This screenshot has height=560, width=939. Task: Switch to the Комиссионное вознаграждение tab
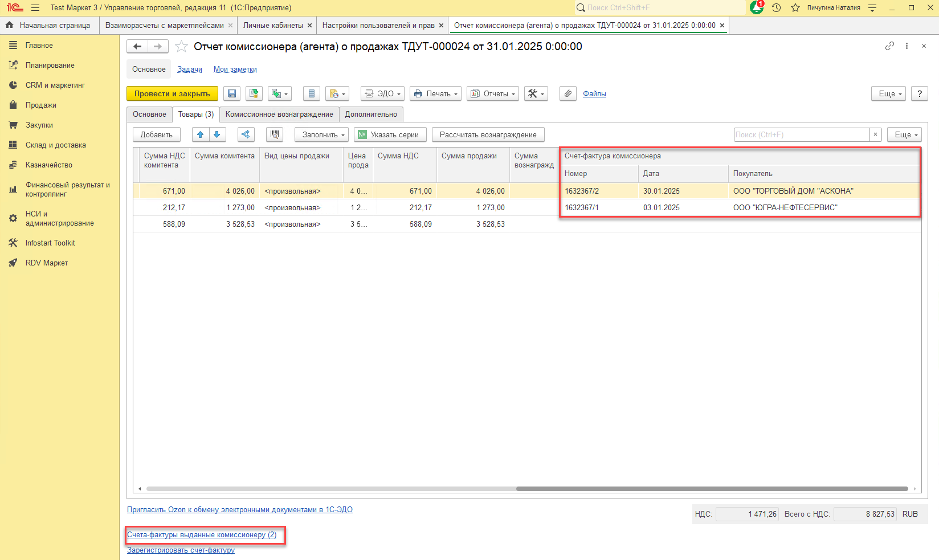(279, 114)
